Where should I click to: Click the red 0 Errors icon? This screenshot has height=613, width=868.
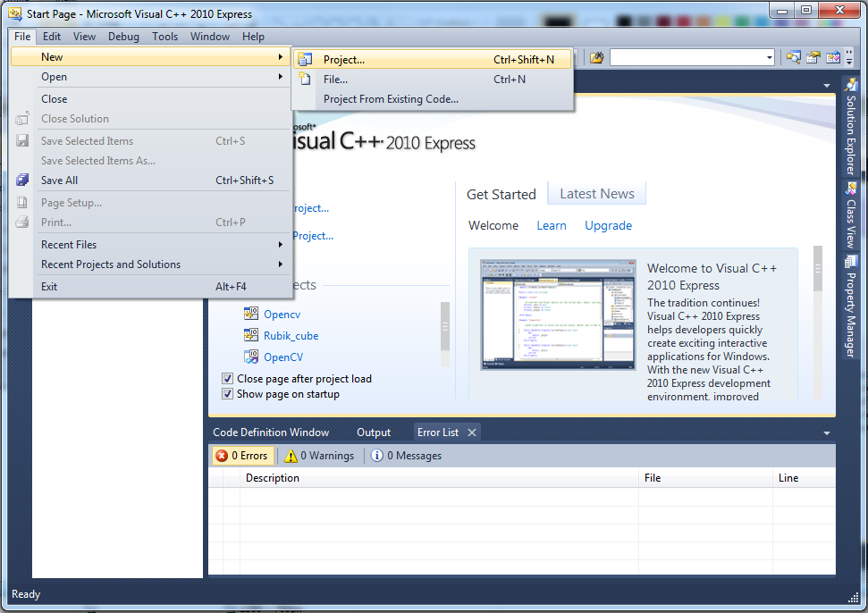(x=222, y=456)
